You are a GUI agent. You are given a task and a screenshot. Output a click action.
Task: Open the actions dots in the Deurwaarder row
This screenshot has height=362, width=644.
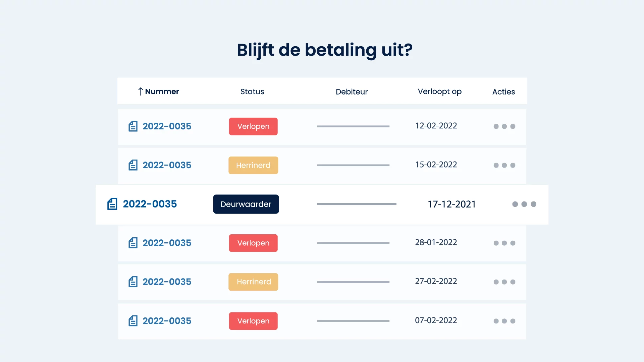click(524, 204)
